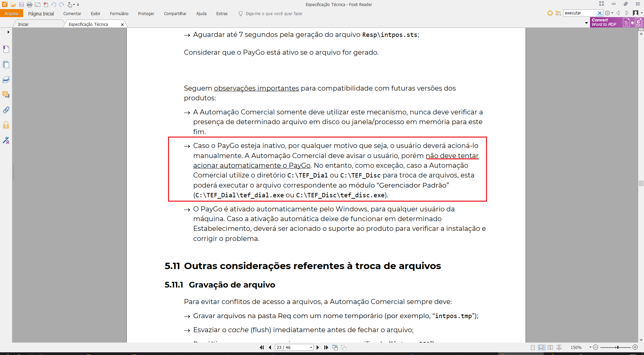Open the Ajuda ribbon tab
Screen dimensions: 644x355
tap(201, 13)
